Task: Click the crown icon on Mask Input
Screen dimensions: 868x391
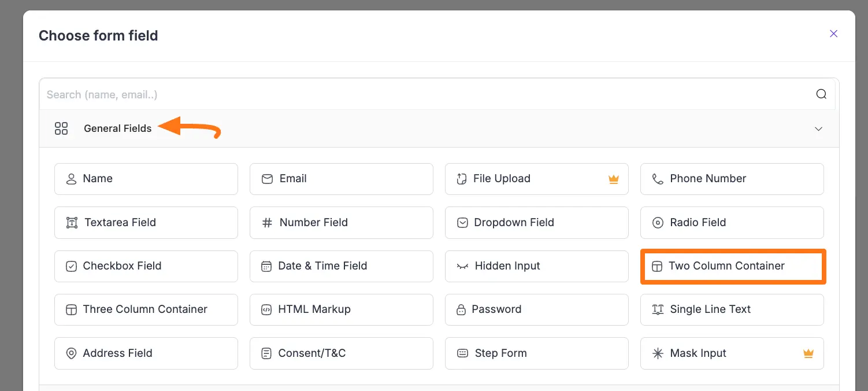Action: coord(808,353)
